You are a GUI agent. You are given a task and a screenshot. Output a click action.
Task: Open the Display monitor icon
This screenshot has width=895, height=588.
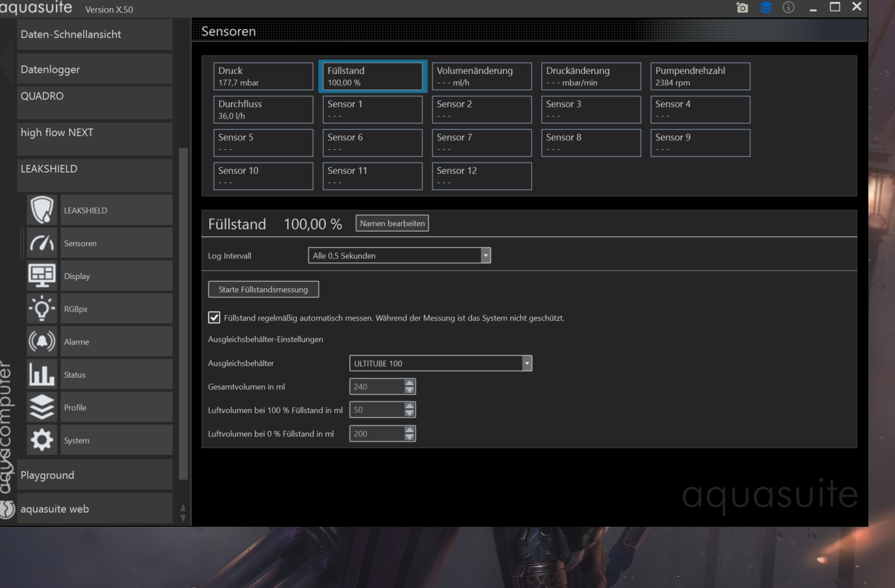point(41,276)
